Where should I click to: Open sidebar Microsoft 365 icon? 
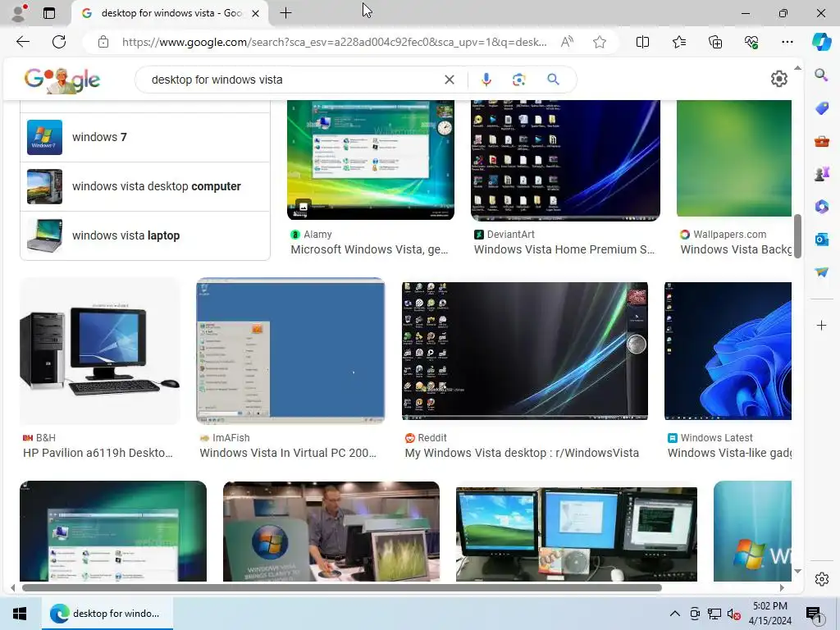point(821,206)
